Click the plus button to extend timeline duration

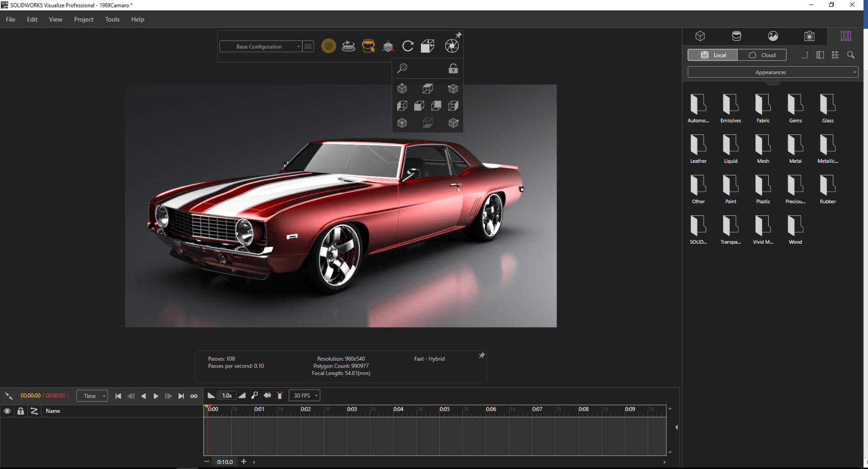click(244, 462)
